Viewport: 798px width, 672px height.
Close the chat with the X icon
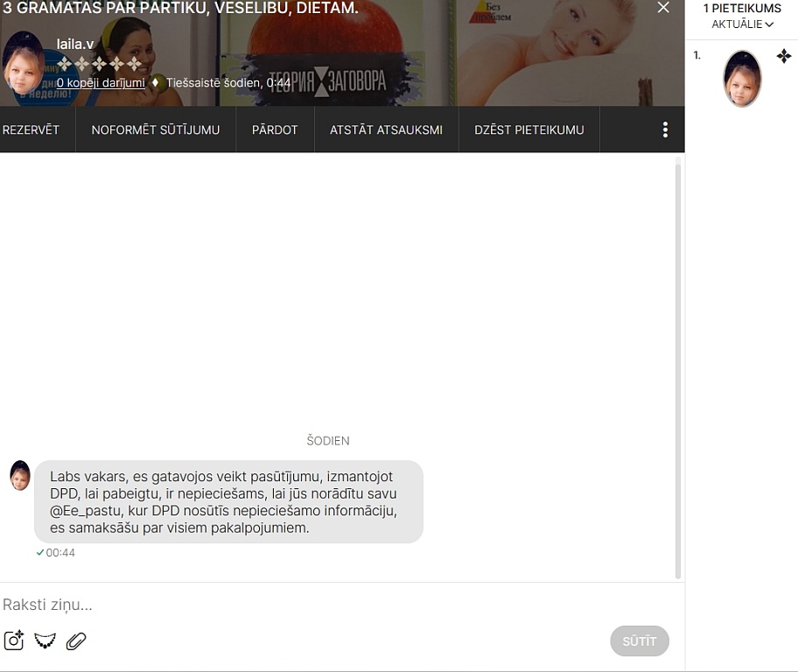coord(663,8)
